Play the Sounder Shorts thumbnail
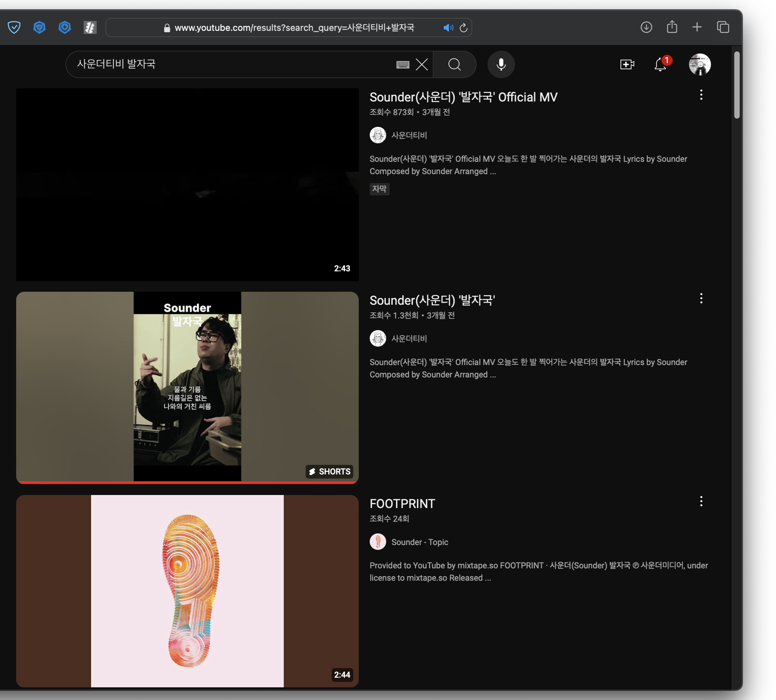Image resolution: width=776 pixels, height=700 pixels. pyautogui.click(x=187, y=387)
